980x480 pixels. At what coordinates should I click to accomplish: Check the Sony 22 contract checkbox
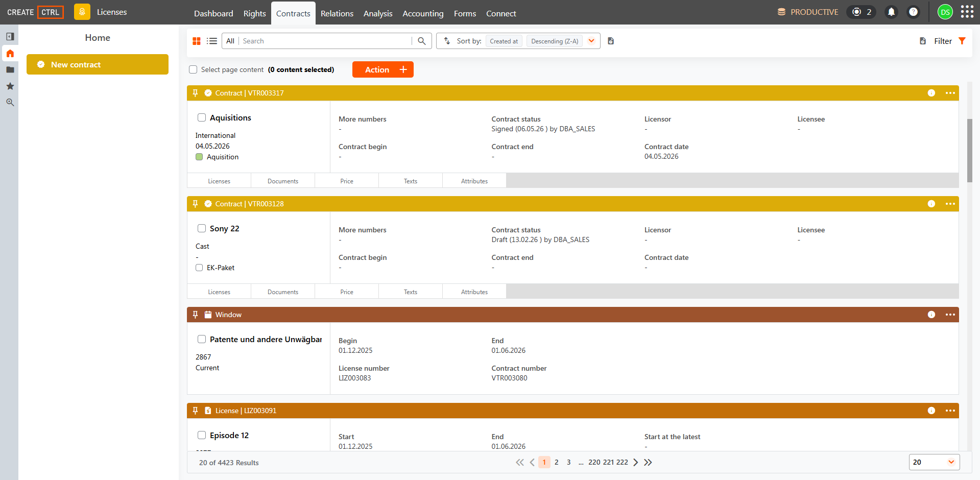(202, 228)
